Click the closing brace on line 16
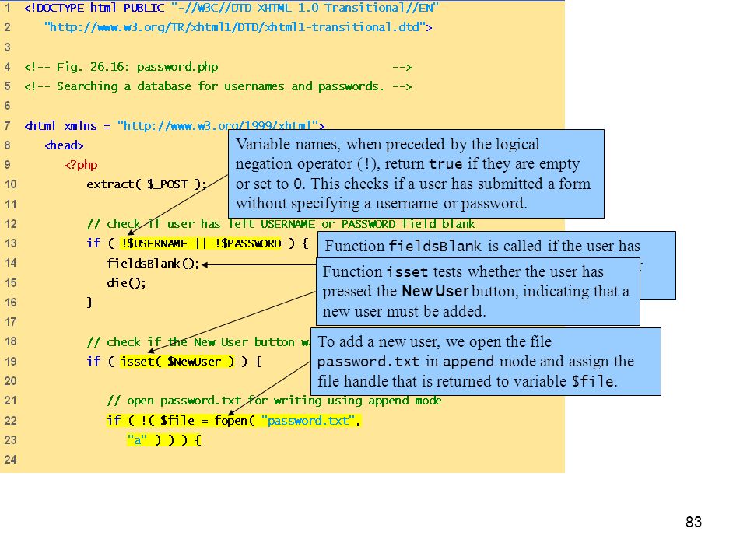 tap(89, 303)
